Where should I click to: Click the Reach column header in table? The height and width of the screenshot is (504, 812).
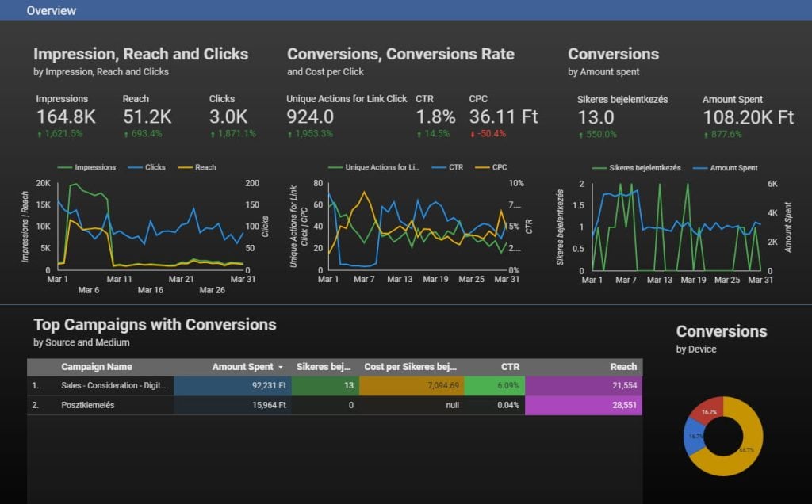click(622, 367)
